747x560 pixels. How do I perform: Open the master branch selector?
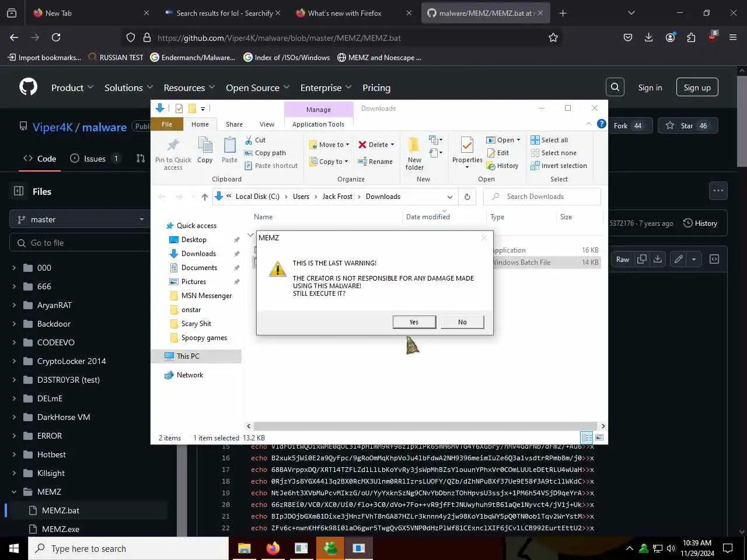(80, 219)
